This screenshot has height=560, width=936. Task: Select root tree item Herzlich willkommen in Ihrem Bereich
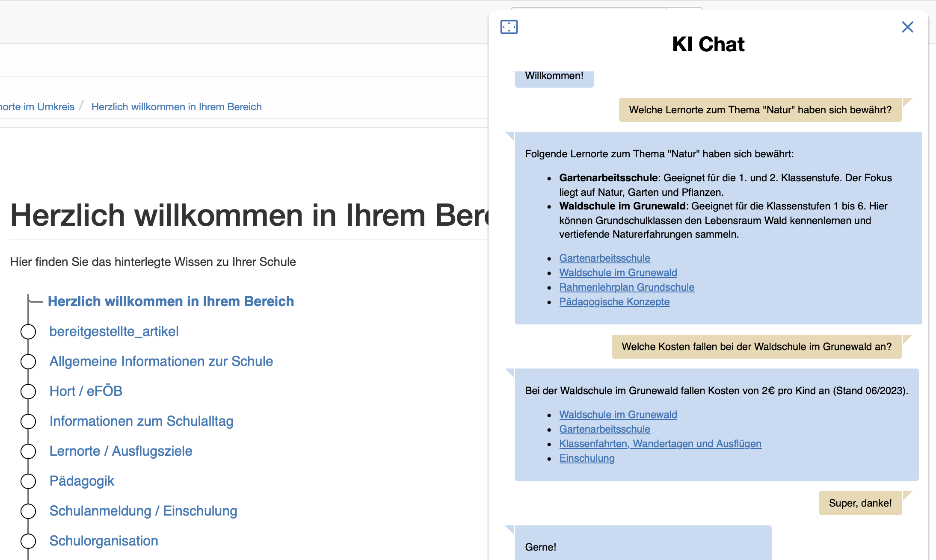[171, 301]
